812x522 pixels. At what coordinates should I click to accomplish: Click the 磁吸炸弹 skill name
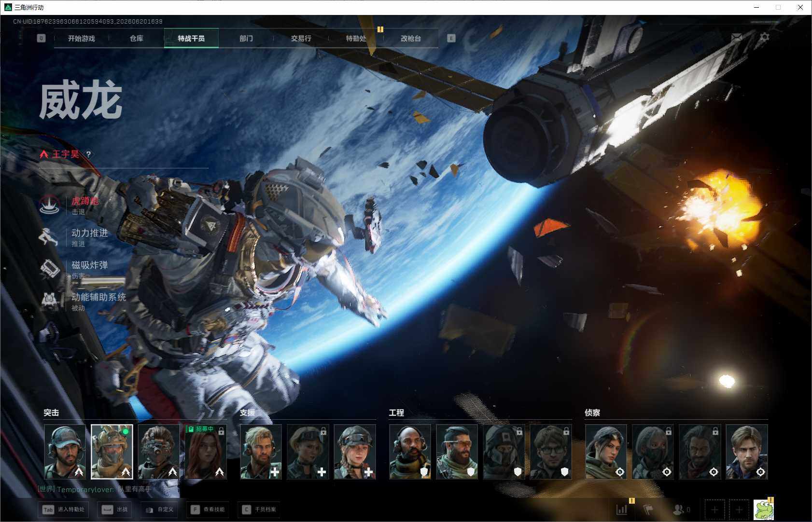tap(90, 265)
